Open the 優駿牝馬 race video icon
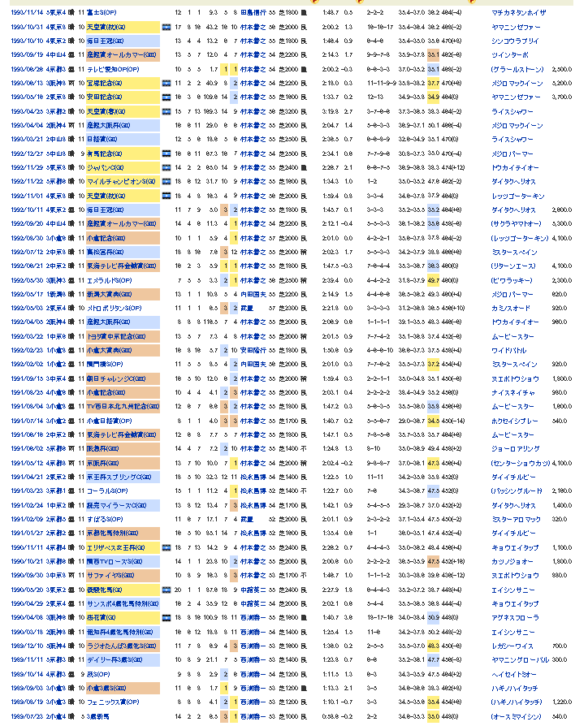 pyautogui.click(x=166, y=589)
